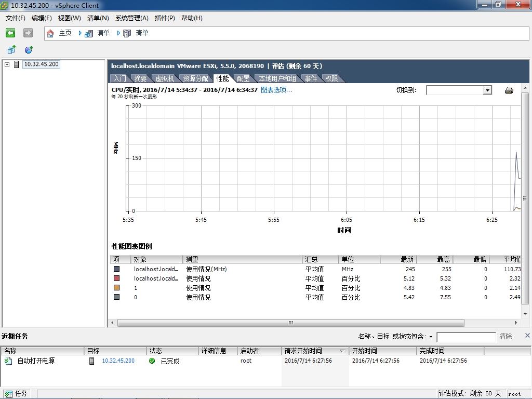
Task: Open the 帮助(H) menu
Action: click(x=192, y=18)
